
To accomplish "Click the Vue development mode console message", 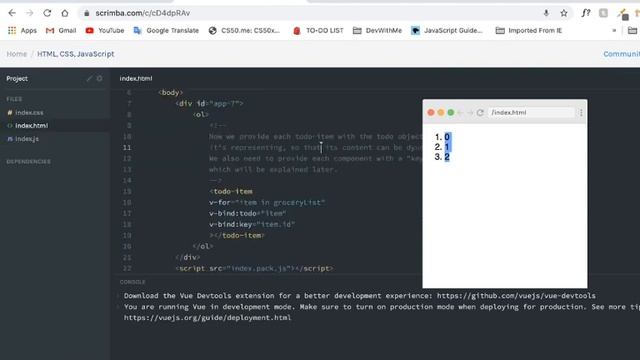I will (382, 307).
